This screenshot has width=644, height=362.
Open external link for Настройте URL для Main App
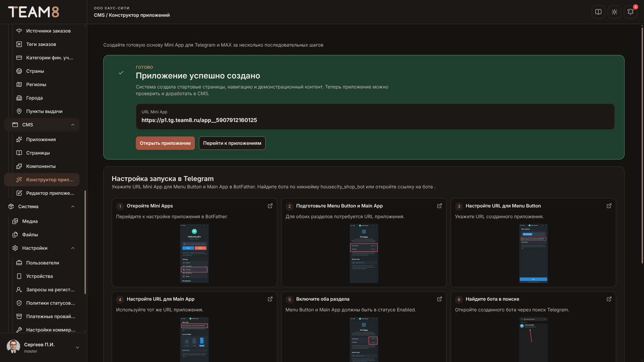(x=270, y=299)
